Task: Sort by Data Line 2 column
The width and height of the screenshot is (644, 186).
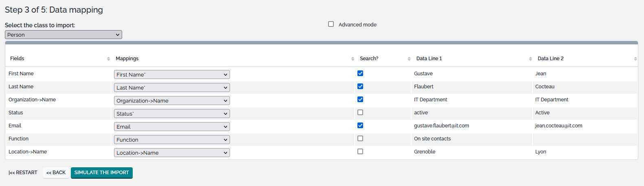Action: point(635,59)
